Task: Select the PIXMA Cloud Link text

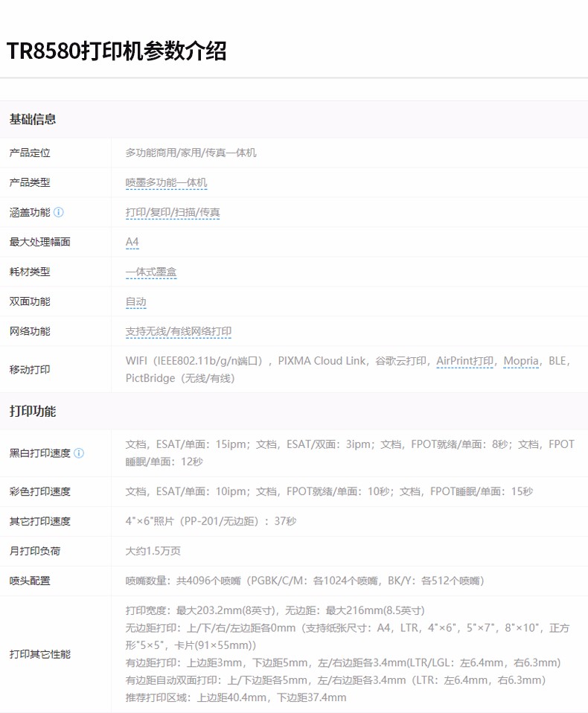Action: (x=322, y=361)
